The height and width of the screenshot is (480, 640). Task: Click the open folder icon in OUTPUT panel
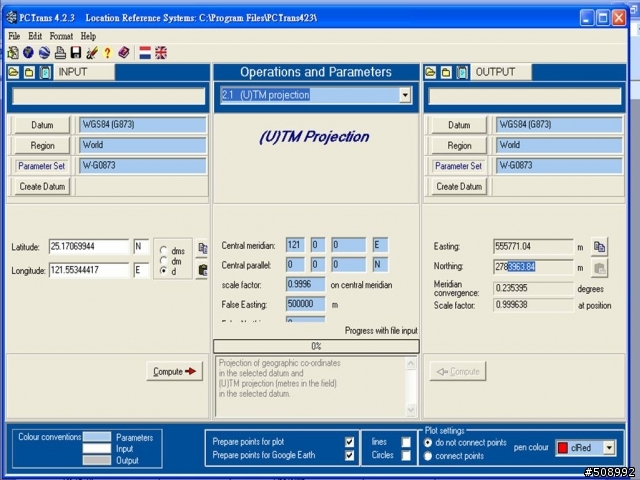click(x=431, y=73)
